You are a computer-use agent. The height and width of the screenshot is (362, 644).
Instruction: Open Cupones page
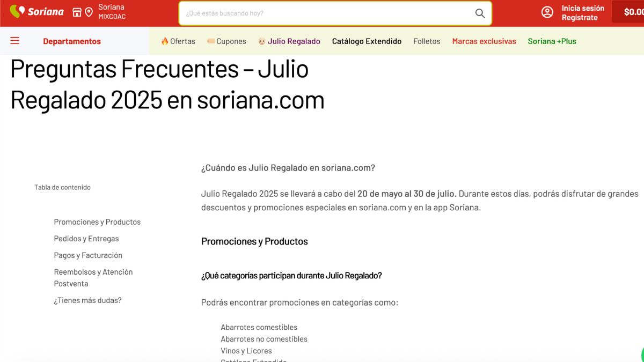click(231, 41)
